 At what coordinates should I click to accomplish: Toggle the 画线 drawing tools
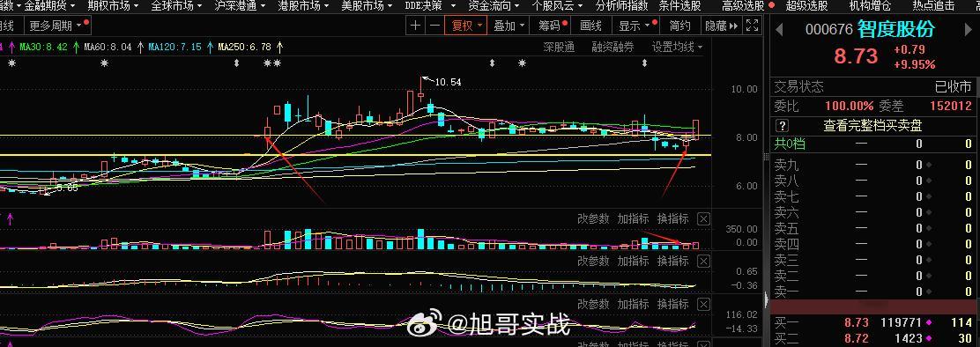pyautogui.click(x=590, y=26)
